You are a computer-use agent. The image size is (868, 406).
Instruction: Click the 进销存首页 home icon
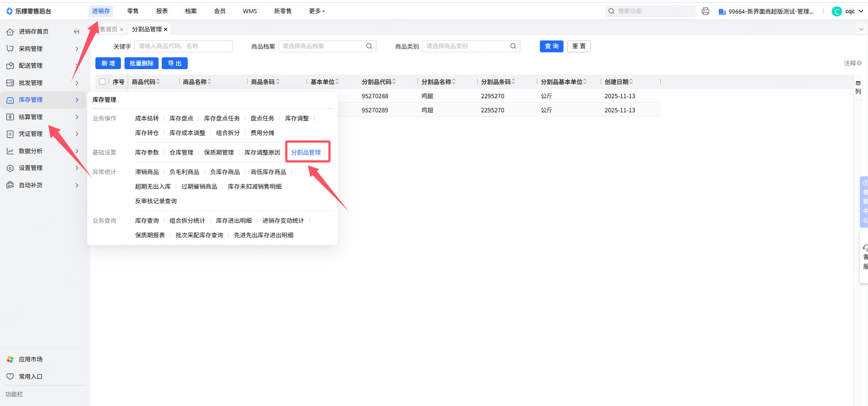coord(10,32)
